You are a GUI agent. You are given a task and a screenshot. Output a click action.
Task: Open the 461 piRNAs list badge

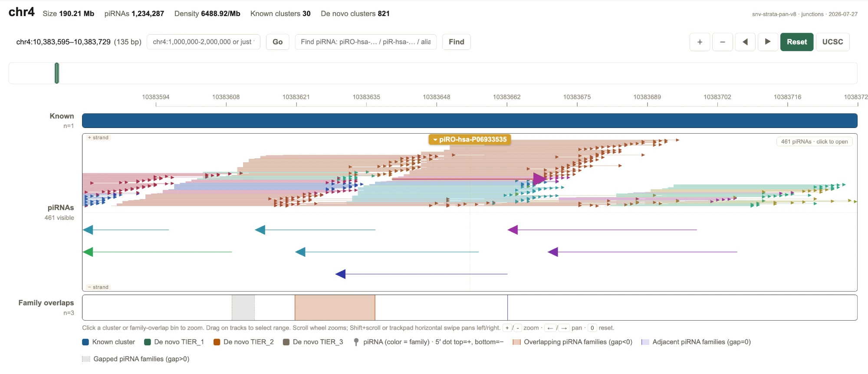(814, 141)
